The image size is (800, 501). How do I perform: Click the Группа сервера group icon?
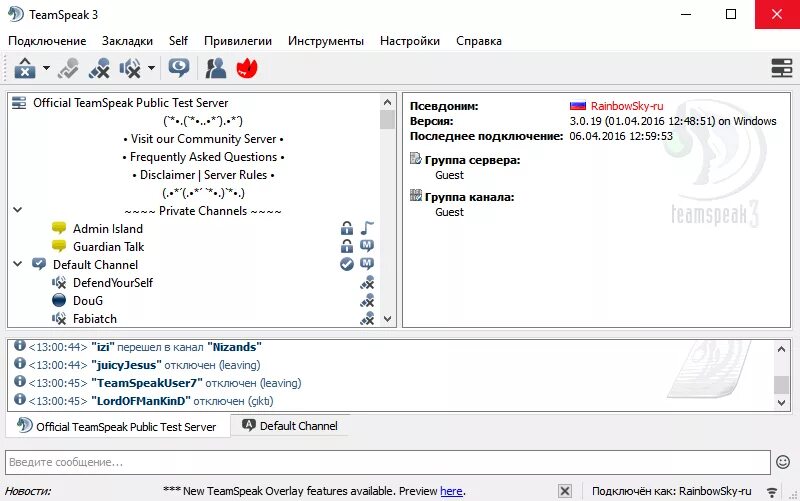click(416, 159)
